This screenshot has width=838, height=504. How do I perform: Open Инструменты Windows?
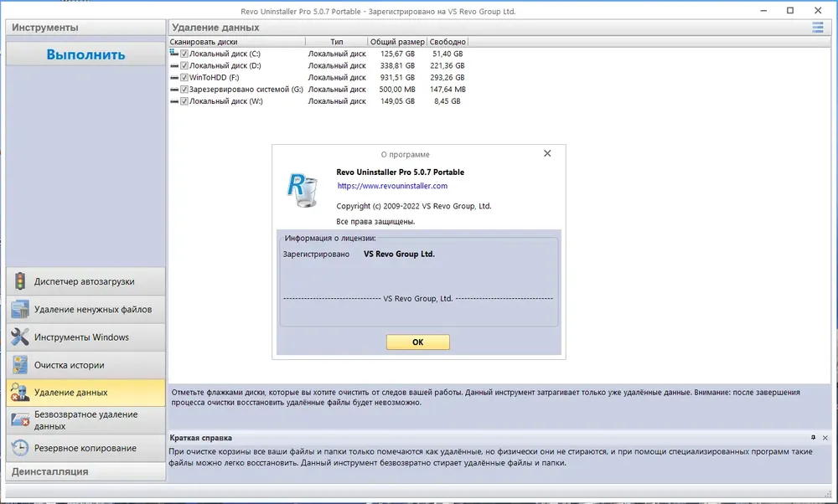pyautogui.click(x=85, y=337)
